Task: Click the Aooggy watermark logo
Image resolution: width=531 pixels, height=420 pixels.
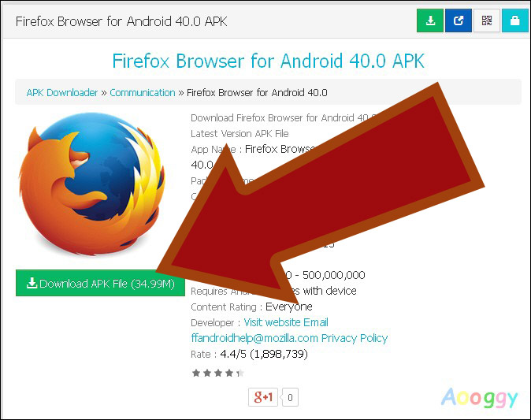Action: coord(479,398)
